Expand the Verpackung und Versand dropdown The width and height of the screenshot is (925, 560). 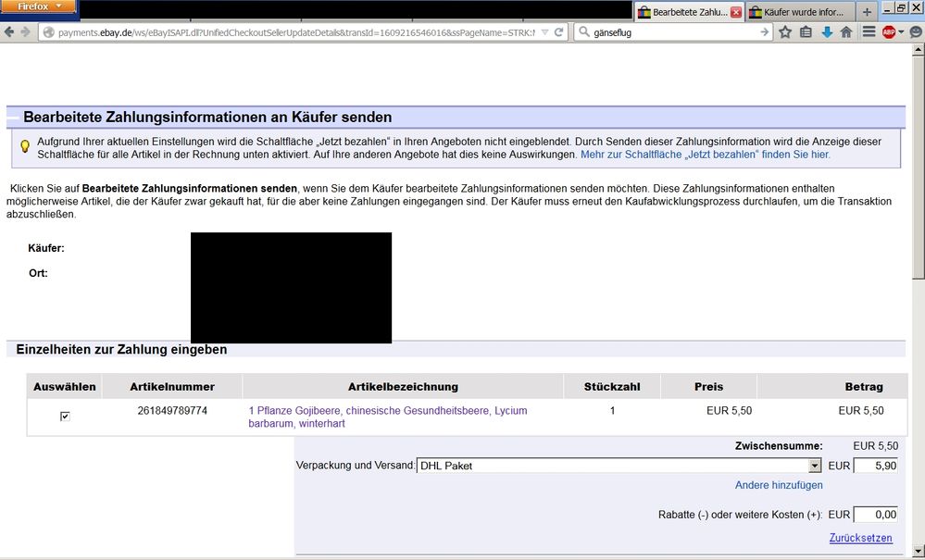(815, 467)
